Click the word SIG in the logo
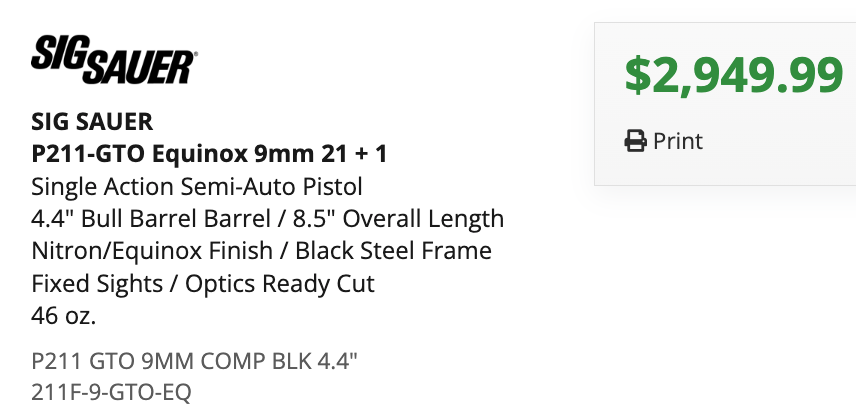Screen dimensions: 856x410 coord(58,52)
